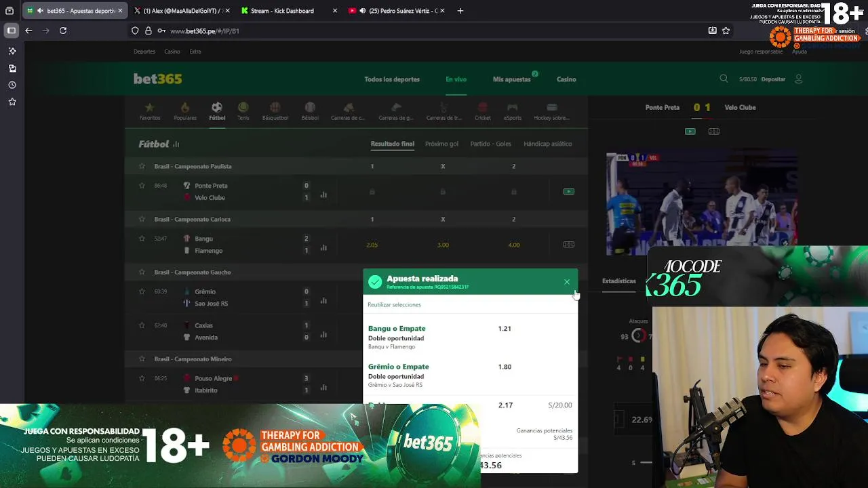Open live stream icon for Ponte Preta row
Viewport: 868px width, 488px height.
pos(569,192)
